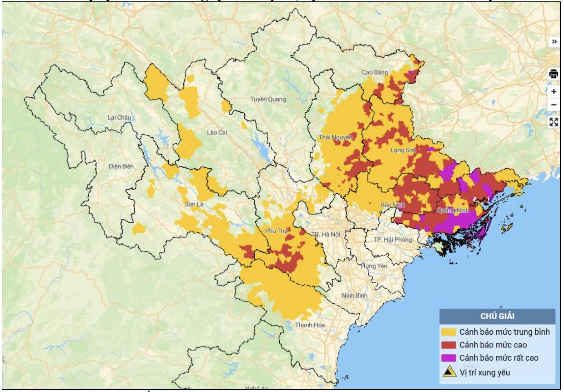The width and height of the screenshot is (564, 392).
Task: Click the Tuyên Quang province label
Action: click(x=268, y=99)
